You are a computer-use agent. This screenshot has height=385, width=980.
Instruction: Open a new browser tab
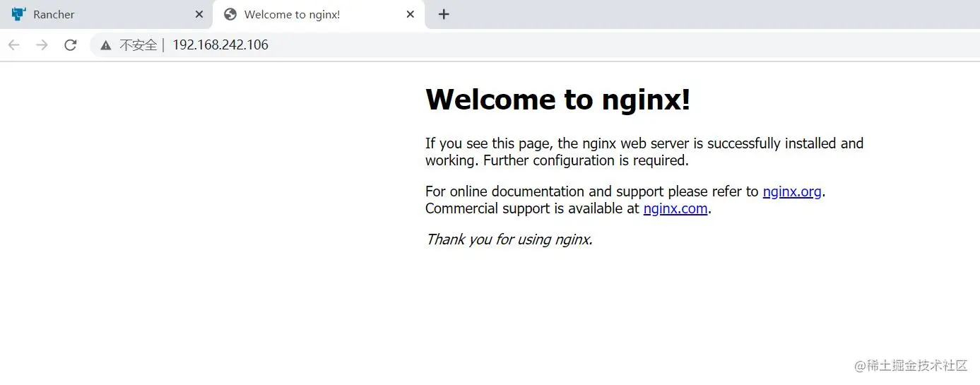[x=444, y=14]
